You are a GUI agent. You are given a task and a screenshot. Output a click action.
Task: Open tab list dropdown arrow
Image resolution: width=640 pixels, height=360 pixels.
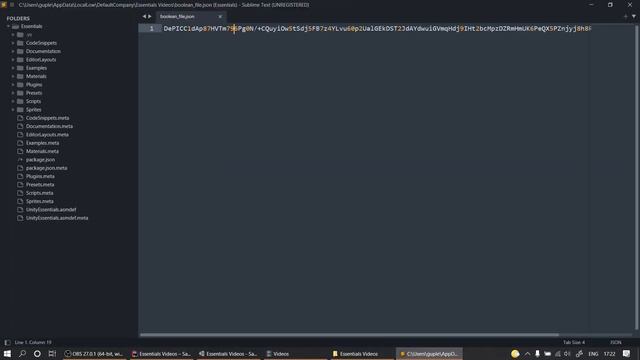[x=634, y=17]
